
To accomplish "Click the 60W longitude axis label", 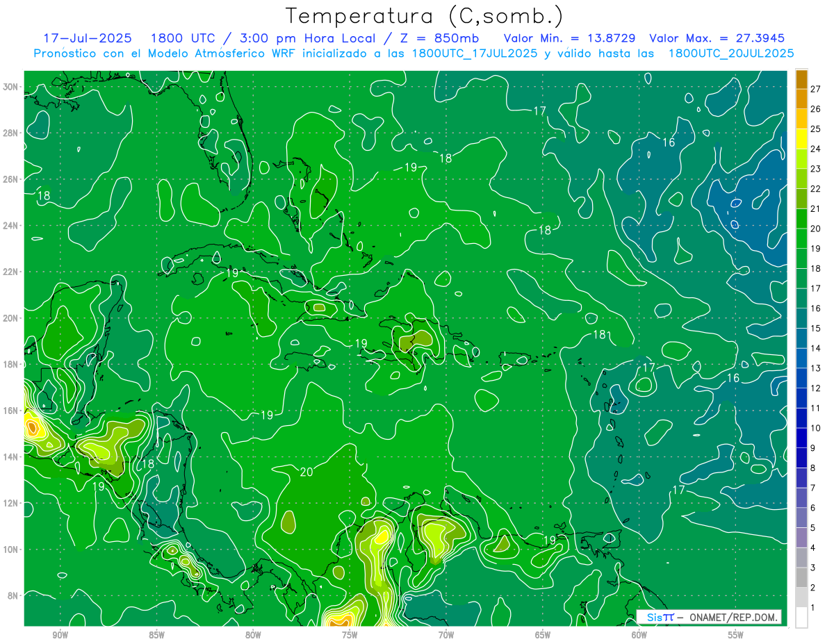I will click(639, 635).
